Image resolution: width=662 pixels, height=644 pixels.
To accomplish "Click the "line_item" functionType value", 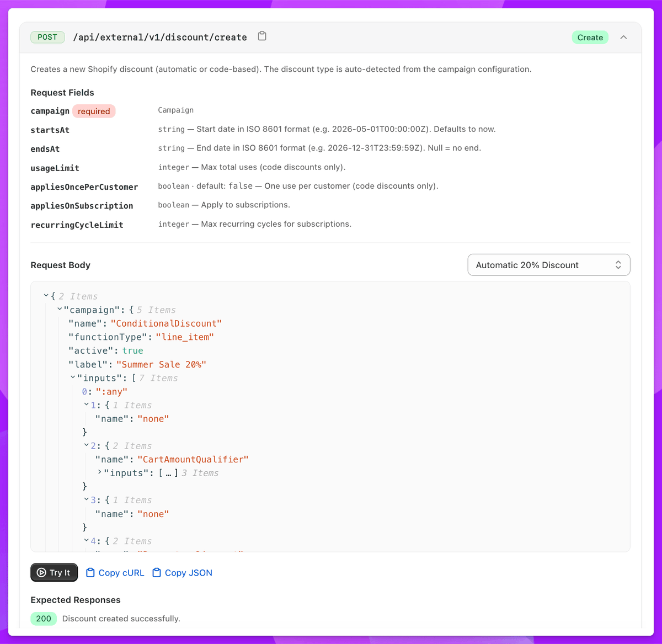I will (185, 337).
